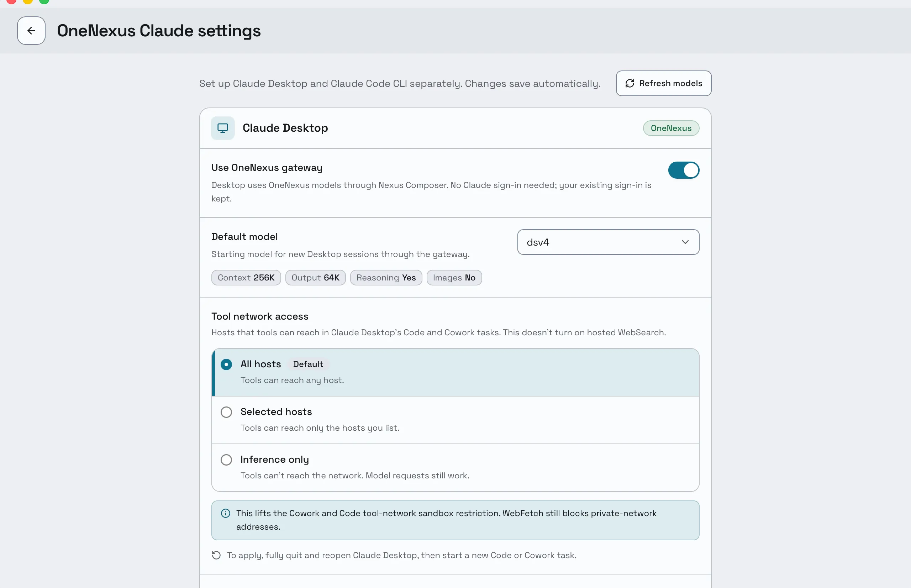The width and height of the screenshot is (911, 588).
Task: Click the Refresh models button
Action: coord(663,83)
